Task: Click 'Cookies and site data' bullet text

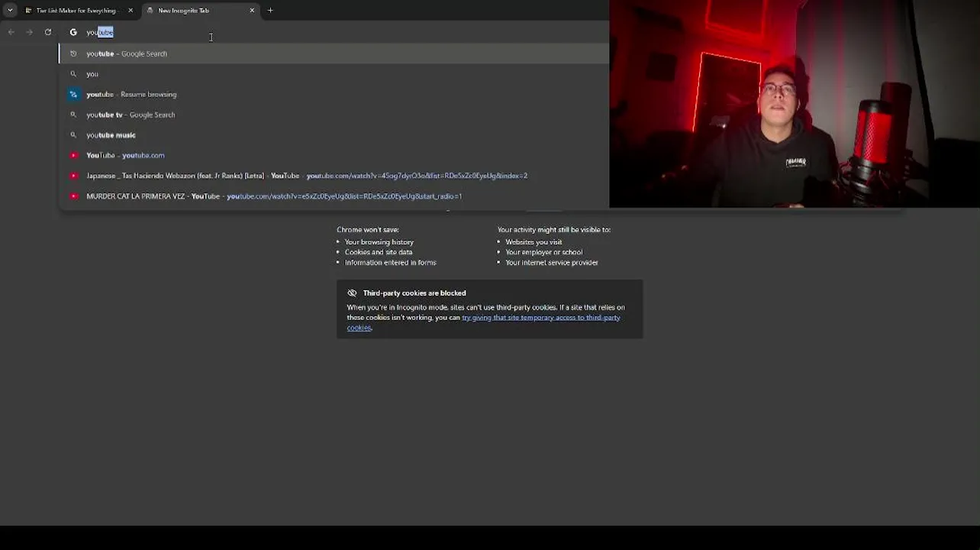Action: [x=379, y=252]
